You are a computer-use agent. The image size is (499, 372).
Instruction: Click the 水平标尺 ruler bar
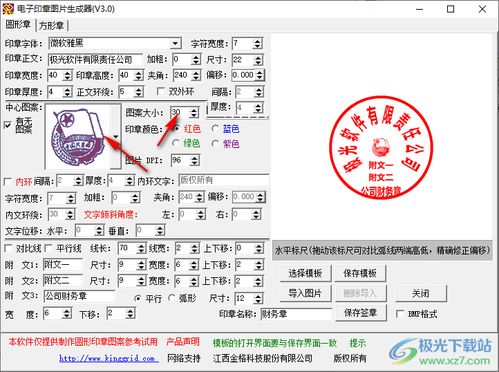[382, 250]
